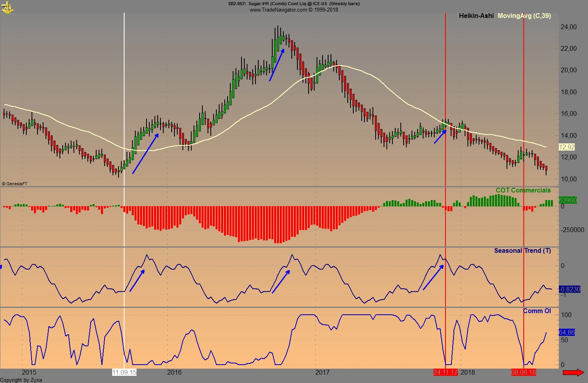
Task: Click the Seasonal Trend (T) label
Action: coord(522,250)
